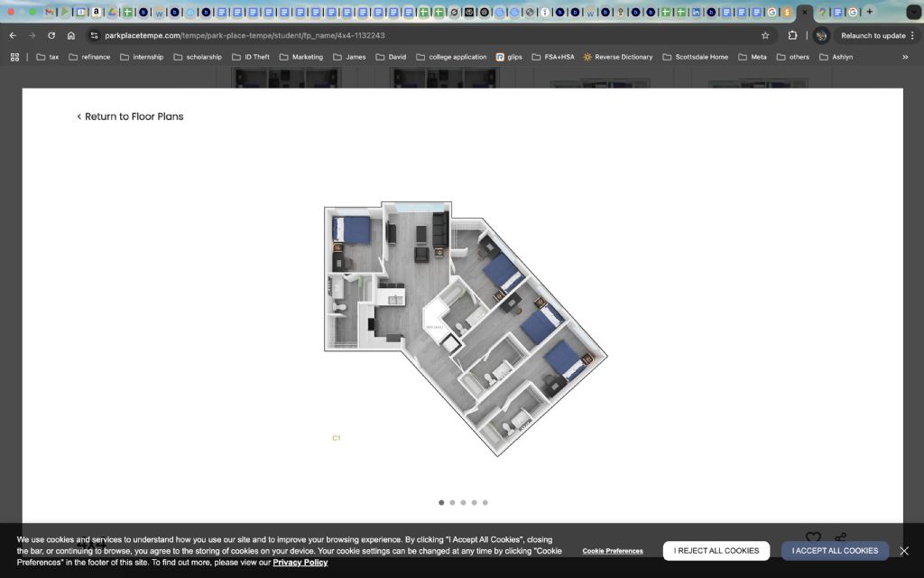
Task: Click the C1 floor plan image
Action: (465, 328)
